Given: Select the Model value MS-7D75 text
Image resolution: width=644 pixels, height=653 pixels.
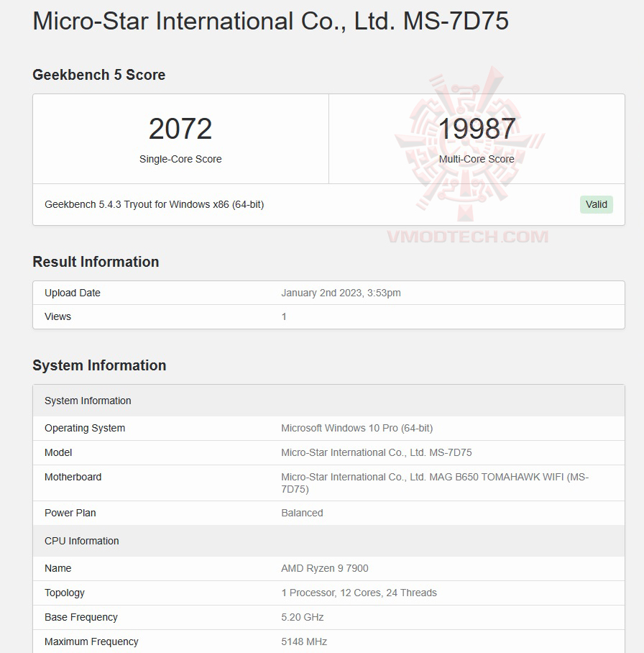Looking at the screenshot, I should click(x=377, y=452).
